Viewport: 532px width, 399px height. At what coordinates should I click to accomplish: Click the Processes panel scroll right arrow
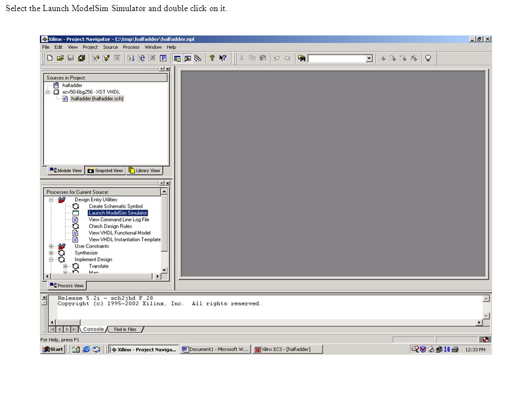pyautogui.click(x=157, y=276)
